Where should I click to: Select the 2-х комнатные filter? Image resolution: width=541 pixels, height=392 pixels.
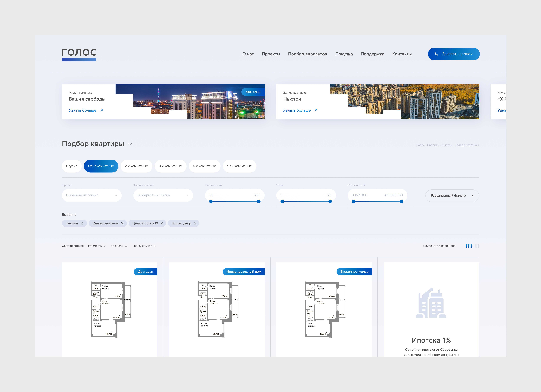click(x=136, y=166)
